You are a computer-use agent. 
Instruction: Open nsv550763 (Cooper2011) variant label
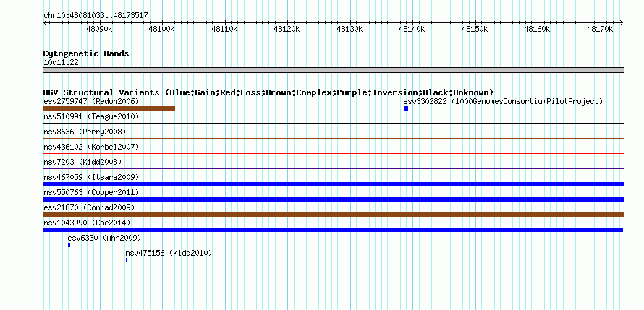pos(91,192)
